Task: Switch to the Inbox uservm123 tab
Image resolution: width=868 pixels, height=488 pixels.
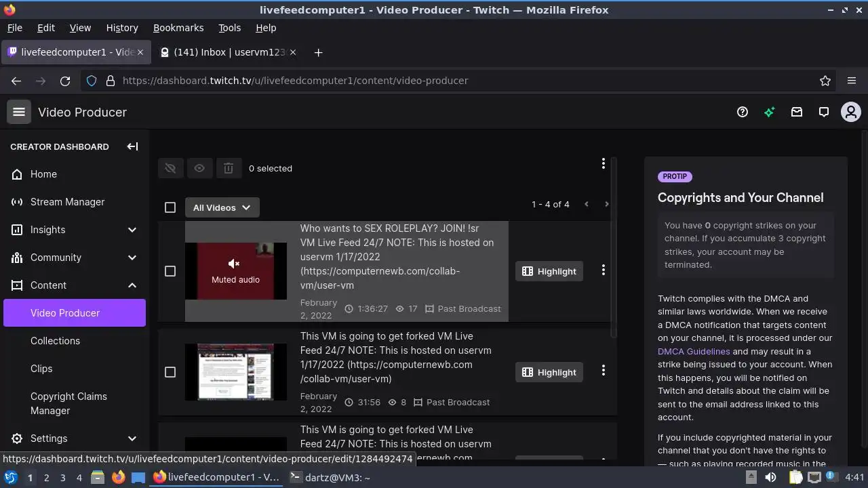Action: pyautogui.click(x=227, y=52)
